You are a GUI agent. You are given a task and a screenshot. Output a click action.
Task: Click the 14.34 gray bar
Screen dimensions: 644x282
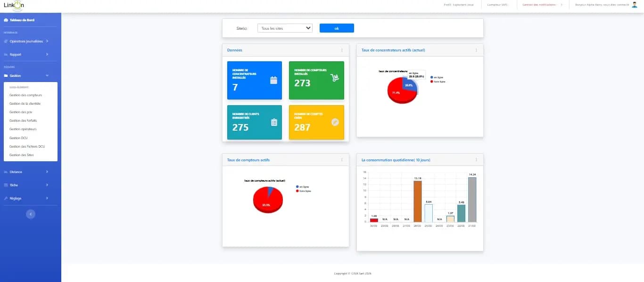point(472,199)
